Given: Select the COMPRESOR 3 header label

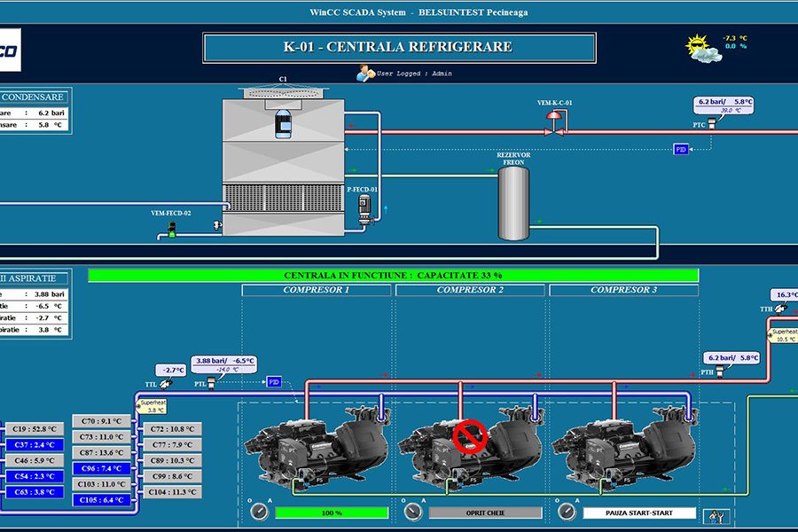Looking at the screenshot, I should [624, 290].
